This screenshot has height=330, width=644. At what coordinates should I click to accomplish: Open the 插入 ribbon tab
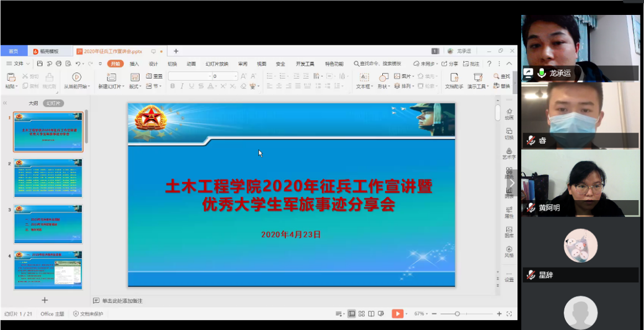(134, 64)
